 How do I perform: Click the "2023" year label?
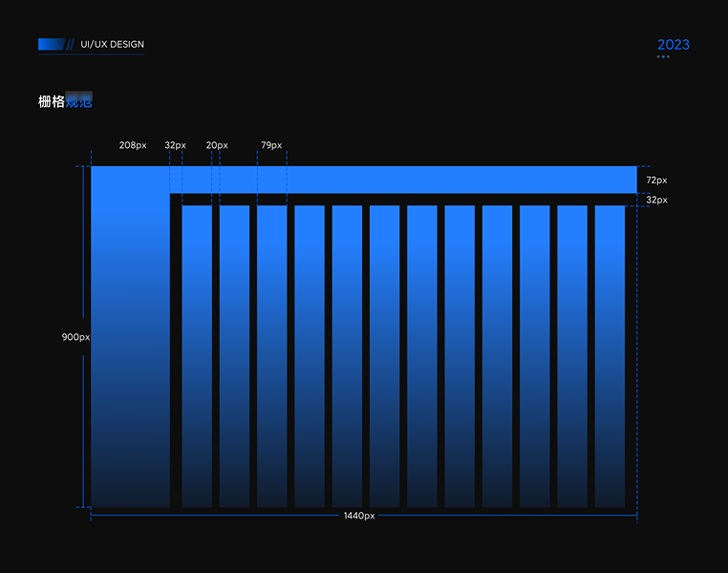pyautogui.click(x=674, y=45)
